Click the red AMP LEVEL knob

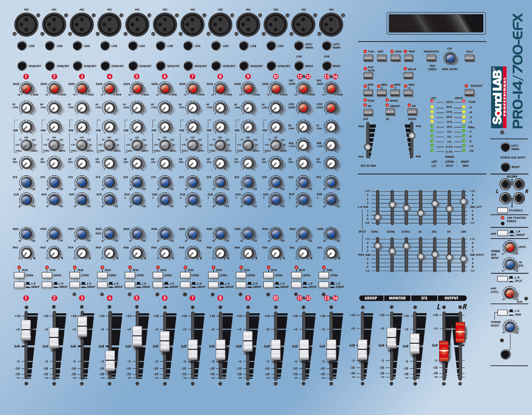(509, 294)
